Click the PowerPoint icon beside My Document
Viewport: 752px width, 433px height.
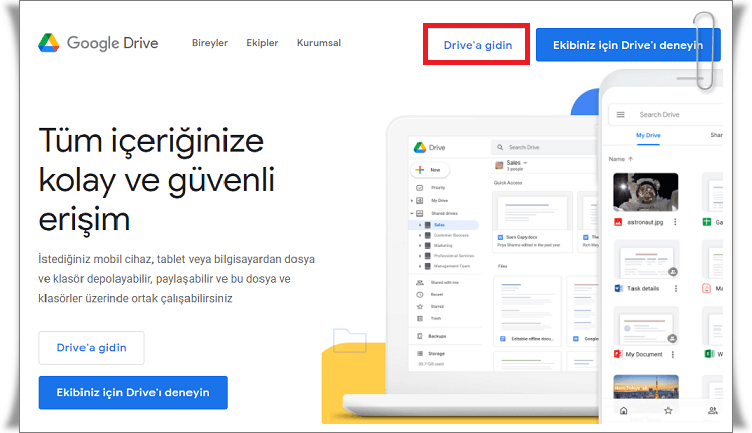(x=618, y=354)
